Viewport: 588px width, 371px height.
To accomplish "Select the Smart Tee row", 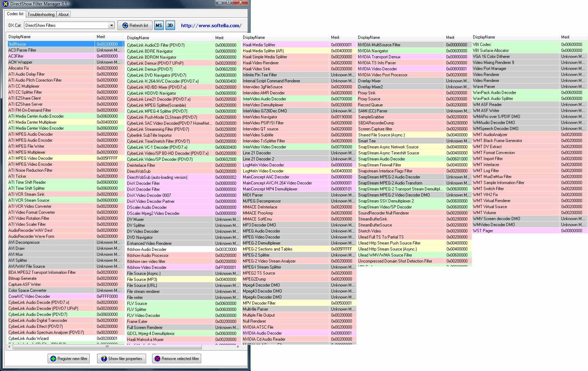I will tap(414, 141).
